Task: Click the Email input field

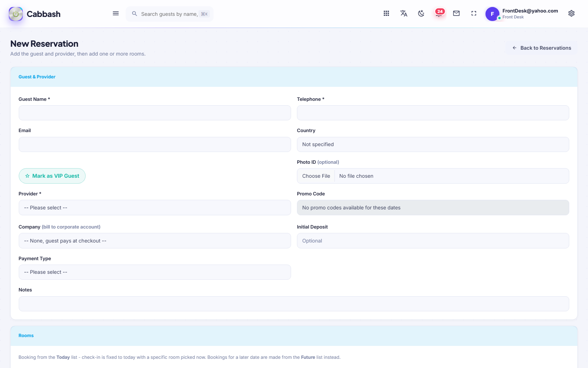Action: pos(155,145)
